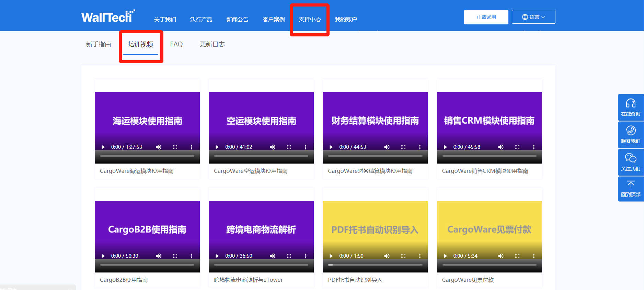The image size is (644, 290).
Task: Mute the 空运模块使用指南 video
Action: (273, 147)
